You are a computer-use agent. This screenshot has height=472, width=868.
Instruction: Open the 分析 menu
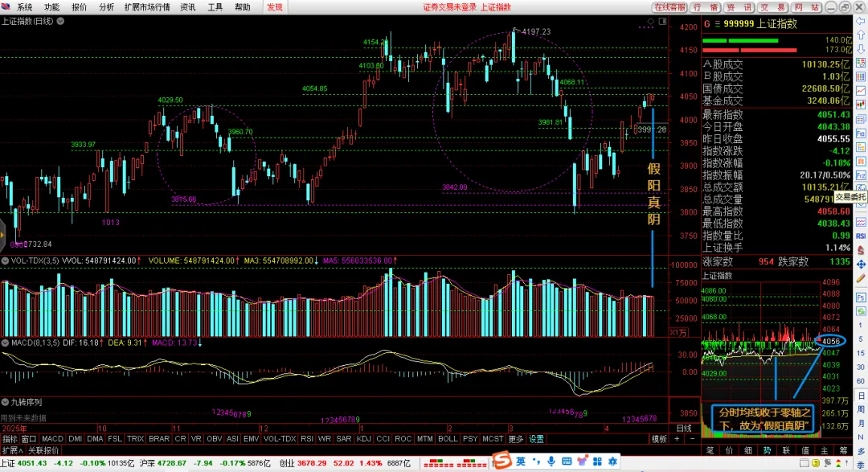[106, 7]
